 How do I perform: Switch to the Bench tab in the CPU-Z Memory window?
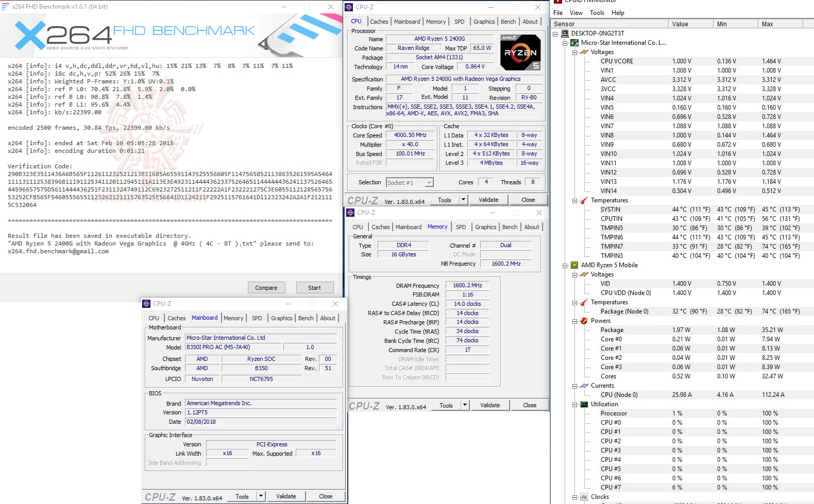[x=510, y=227]
